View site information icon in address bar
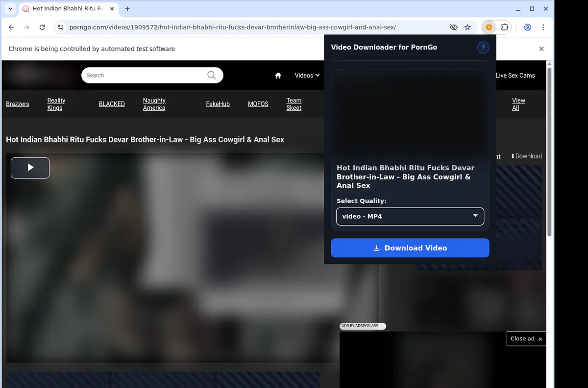 [60, 27]
